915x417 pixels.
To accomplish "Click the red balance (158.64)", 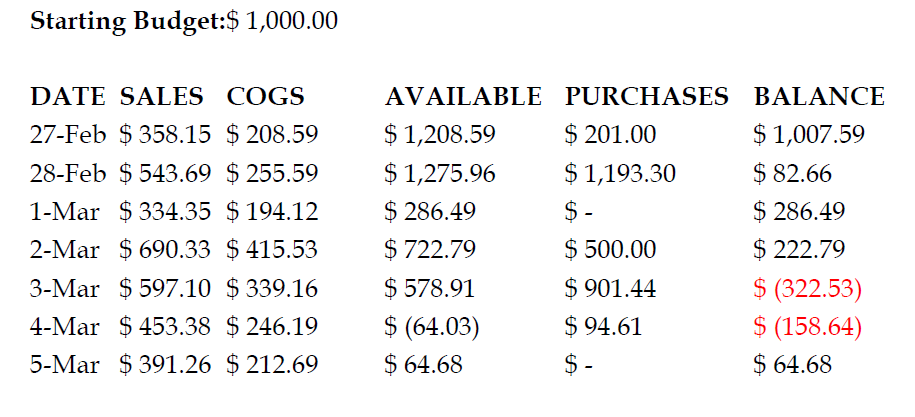I will pyautogui.click(x=807, y=328).
